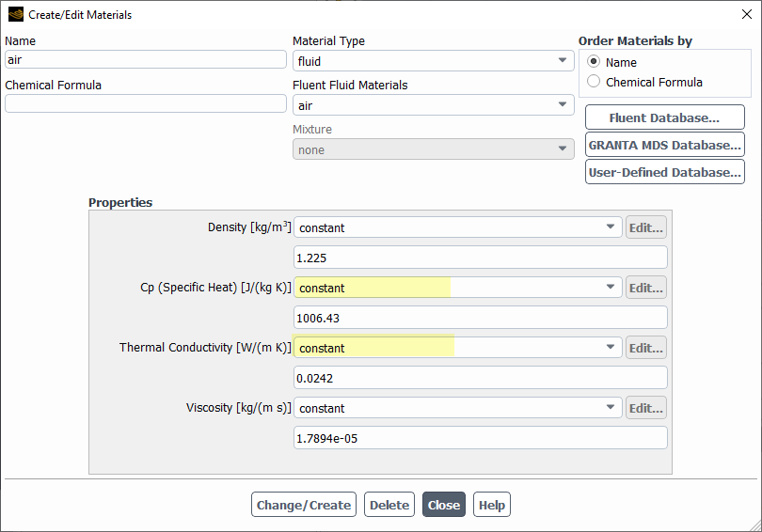This screenshot has width=762, height=532.
Task: Open the Material Type dropdown
Action: (433, 61)
